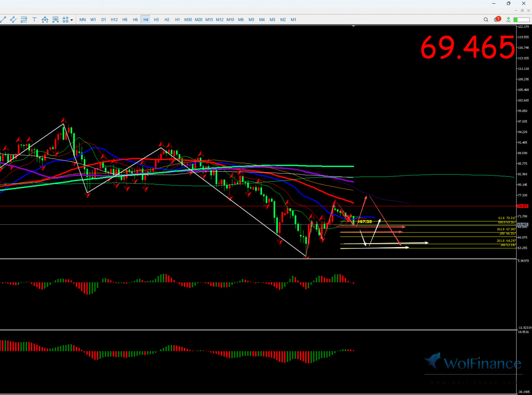Enable the H1 hourly timeframe
The width and height of the screenshot is (532, 395).
pyautogui.click(x=177, y=20)
